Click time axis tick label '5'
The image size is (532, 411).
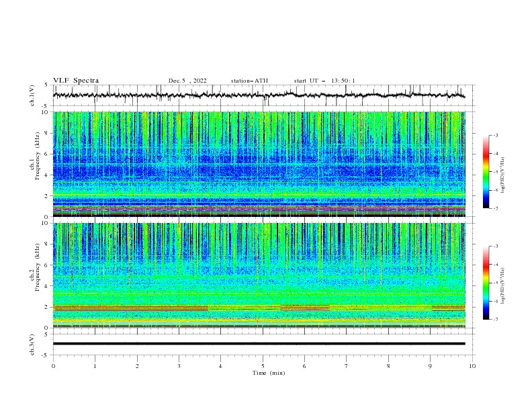263,366
